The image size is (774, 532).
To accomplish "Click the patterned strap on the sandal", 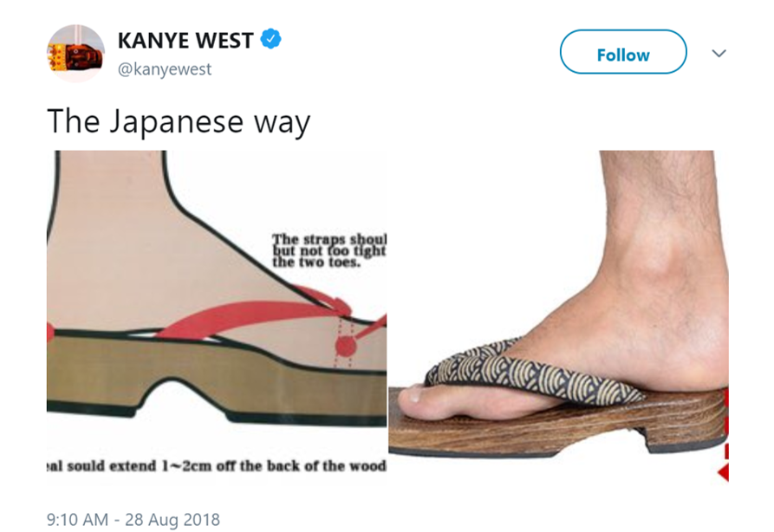I will [533, 373].
